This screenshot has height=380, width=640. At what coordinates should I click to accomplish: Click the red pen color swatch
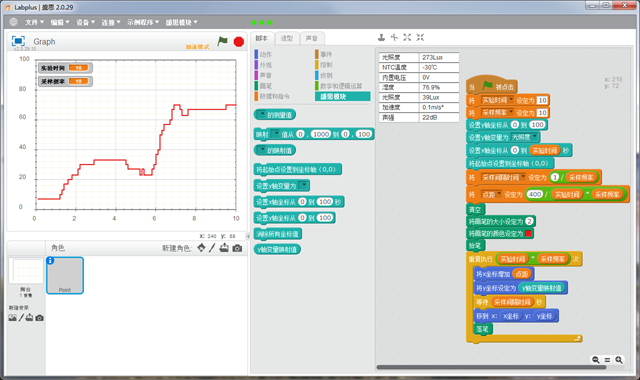pos(528,234)
